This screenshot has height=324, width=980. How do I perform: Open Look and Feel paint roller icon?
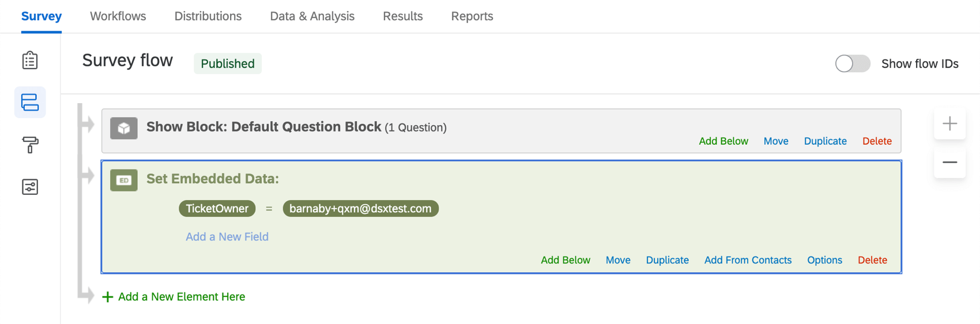[x=30, y=145]
